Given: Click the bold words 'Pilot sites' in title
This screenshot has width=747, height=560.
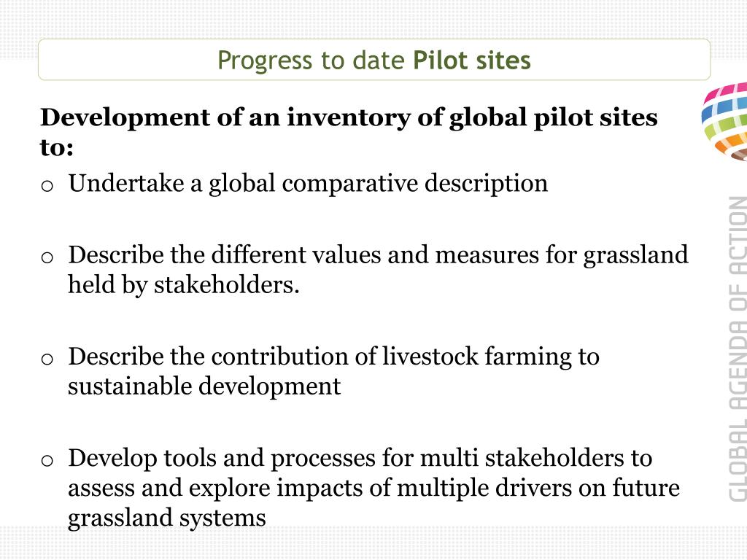Looking at the screenshot, I should (x=472, y=61).
